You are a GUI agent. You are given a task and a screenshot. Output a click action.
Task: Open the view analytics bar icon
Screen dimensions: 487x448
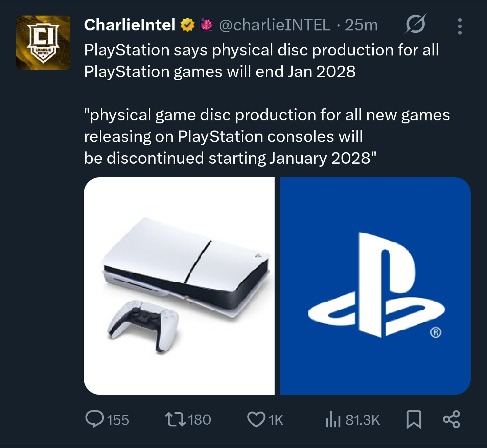click(x=333, y=420)
